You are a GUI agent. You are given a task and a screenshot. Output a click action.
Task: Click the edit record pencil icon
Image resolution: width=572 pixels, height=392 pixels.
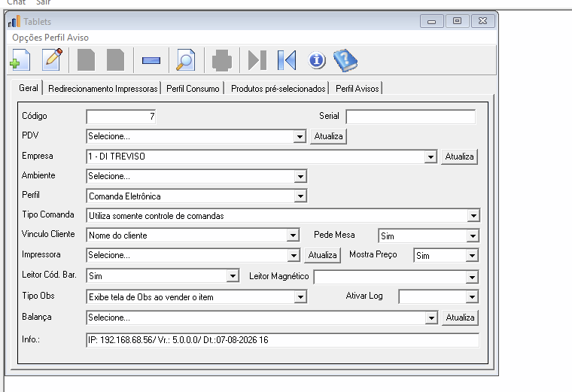tap(52, 59)
